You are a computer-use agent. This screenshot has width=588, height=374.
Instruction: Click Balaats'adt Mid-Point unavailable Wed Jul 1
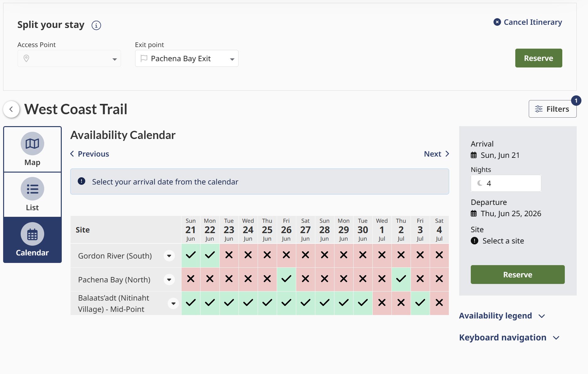pos(382,303)
